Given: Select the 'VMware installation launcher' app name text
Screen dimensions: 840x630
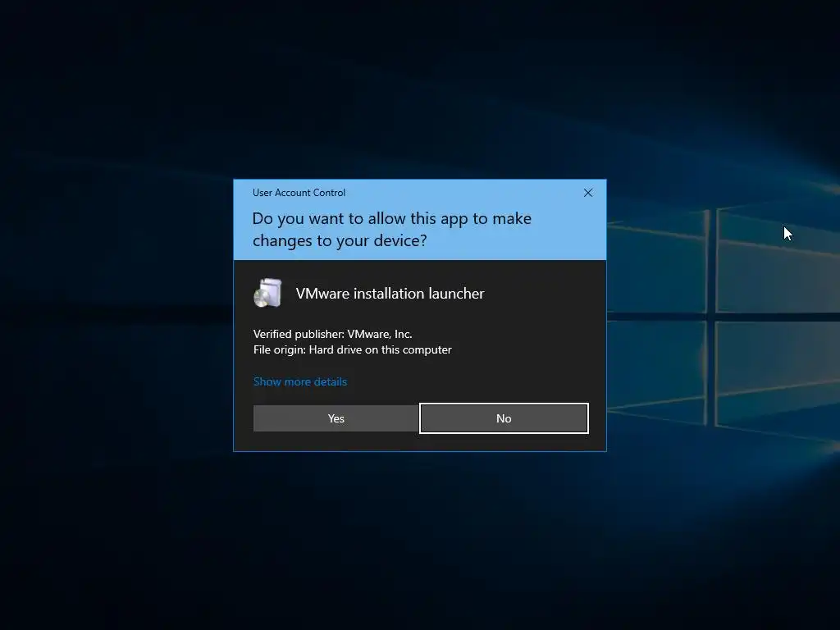Looking at the screenshot, I should click(x=390, y=294).
